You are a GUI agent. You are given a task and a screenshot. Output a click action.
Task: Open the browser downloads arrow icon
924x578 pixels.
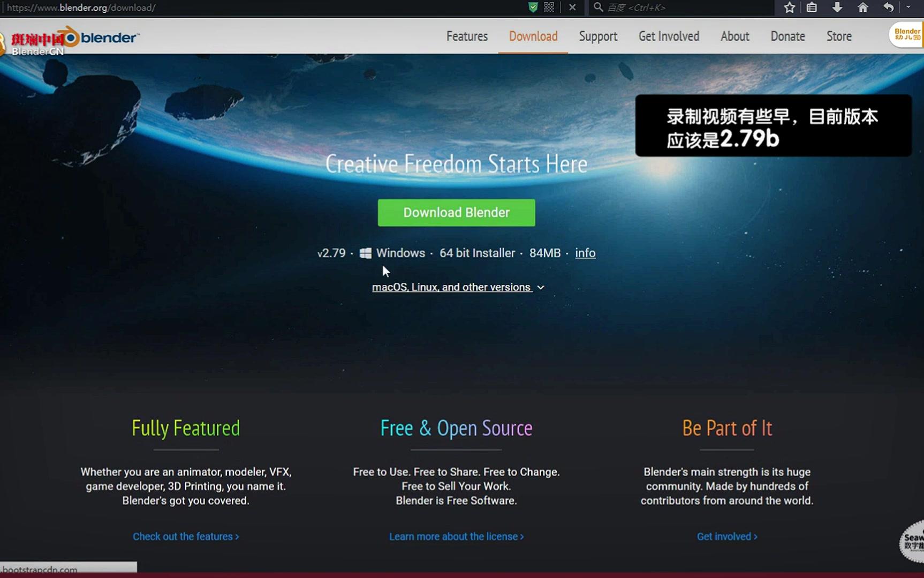click(x=837, y=7)
